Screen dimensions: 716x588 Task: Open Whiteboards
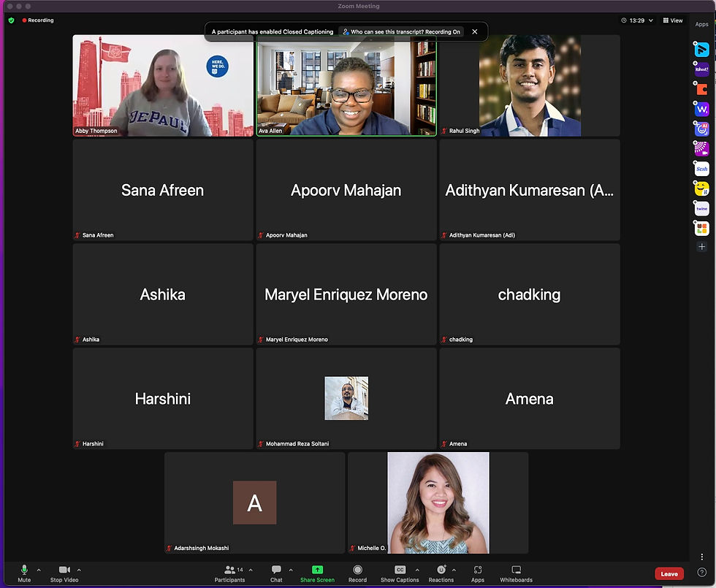point(516,573)
